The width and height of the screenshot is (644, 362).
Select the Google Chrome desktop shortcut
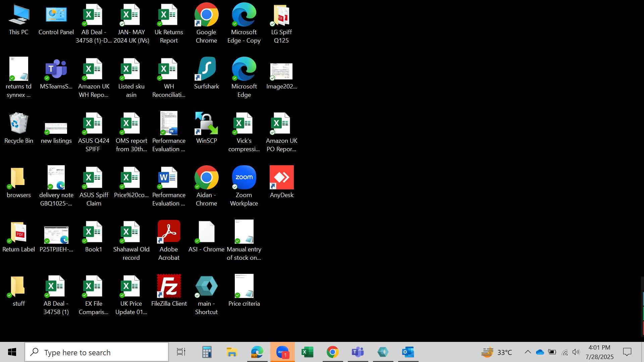206,23
